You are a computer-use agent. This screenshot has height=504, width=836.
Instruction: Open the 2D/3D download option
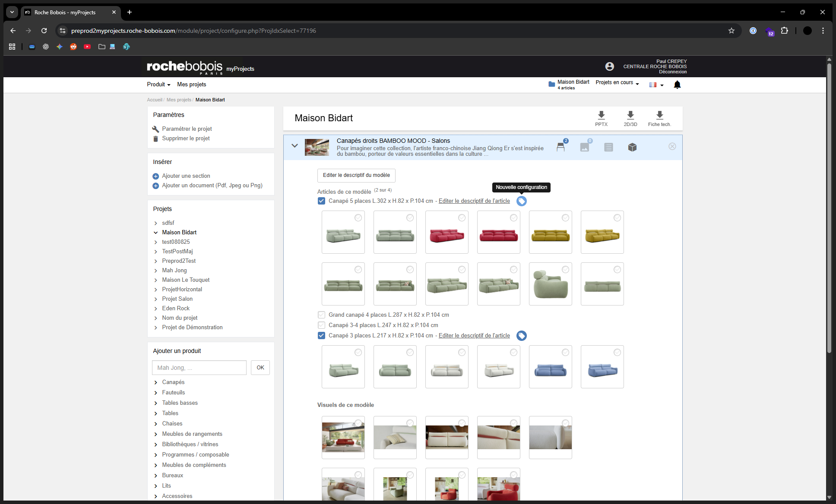point(630,118)
